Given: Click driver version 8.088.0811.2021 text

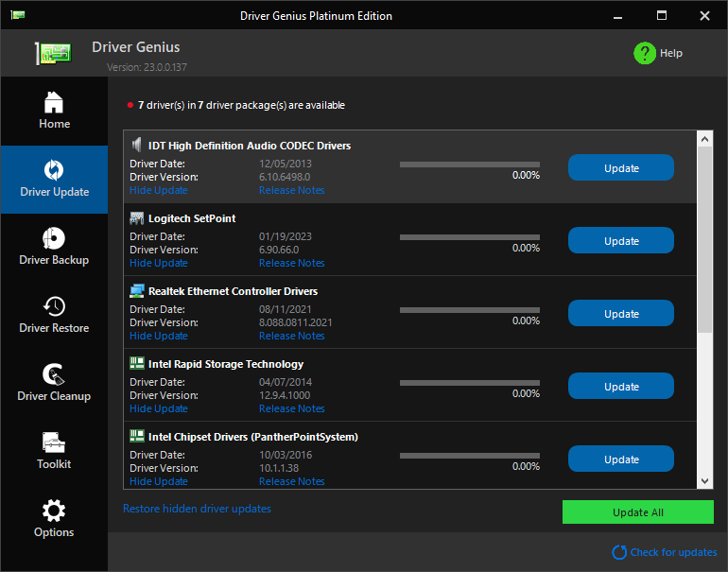Looking at the screenshot, I should click(295, 322).
